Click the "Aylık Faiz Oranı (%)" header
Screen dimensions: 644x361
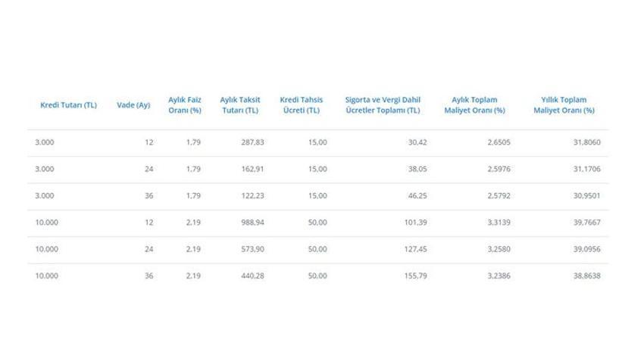point(185,105)
